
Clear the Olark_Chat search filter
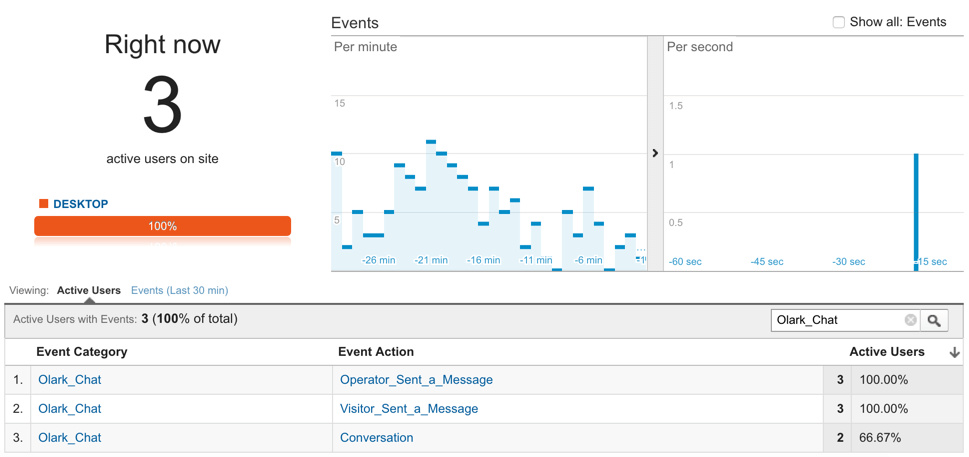pos(910,320)
